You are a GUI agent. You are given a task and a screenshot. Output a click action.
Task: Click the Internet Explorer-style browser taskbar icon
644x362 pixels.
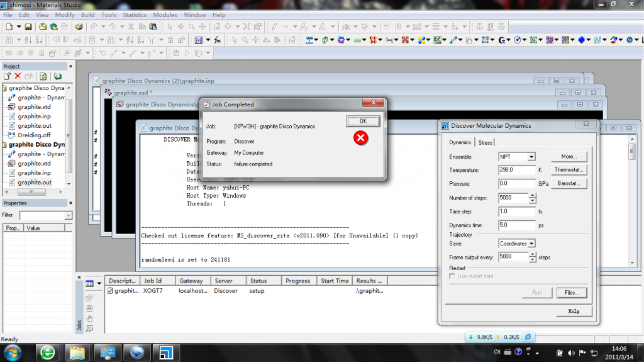coord(48,353)
